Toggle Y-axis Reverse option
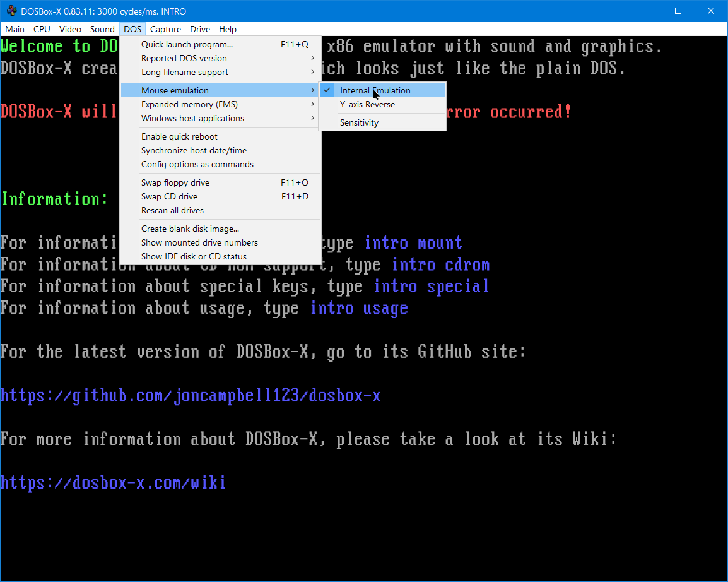The width and height of the screenshot is (728, 582). point(382,105)
